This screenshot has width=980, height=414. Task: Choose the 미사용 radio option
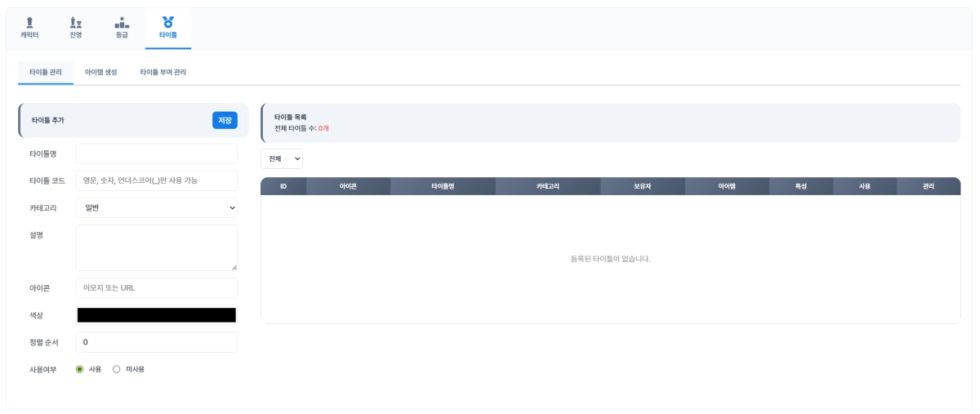pyautogui.click(x=116, y=369)
